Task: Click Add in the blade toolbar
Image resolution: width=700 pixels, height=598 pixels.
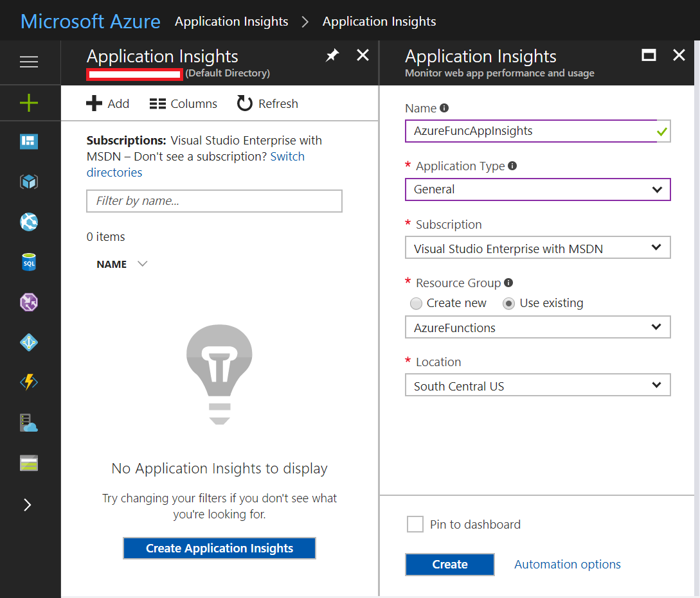Action: click(107, 103)
